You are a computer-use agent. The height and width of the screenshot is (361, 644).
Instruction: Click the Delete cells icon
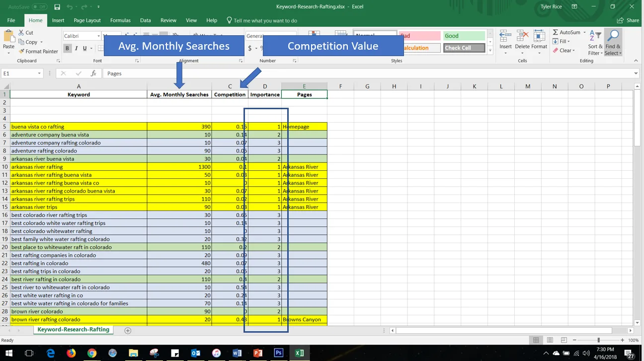[522, 42]
